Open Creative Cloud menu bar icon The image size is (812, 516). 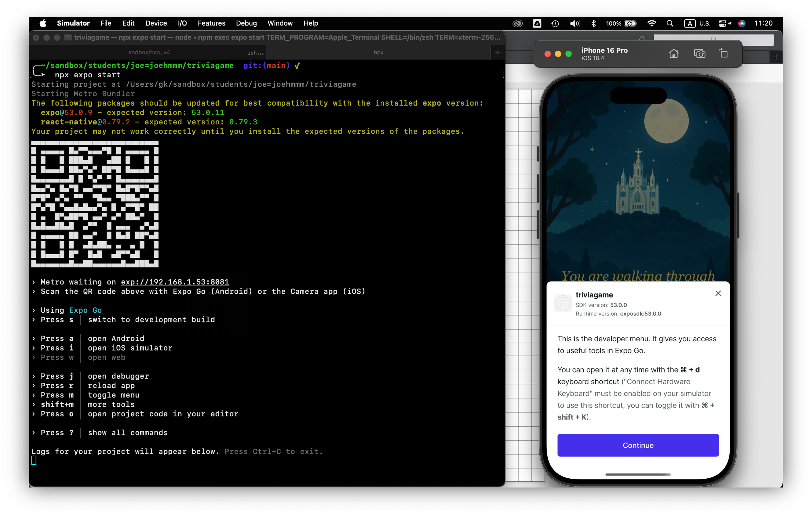coord(517,23)
